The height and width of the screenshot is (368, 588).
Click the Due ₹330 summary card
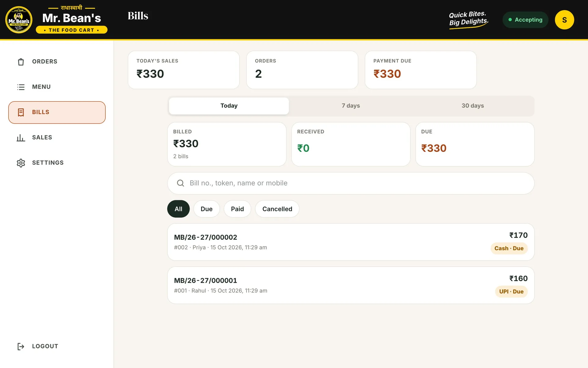coord(475,144)
